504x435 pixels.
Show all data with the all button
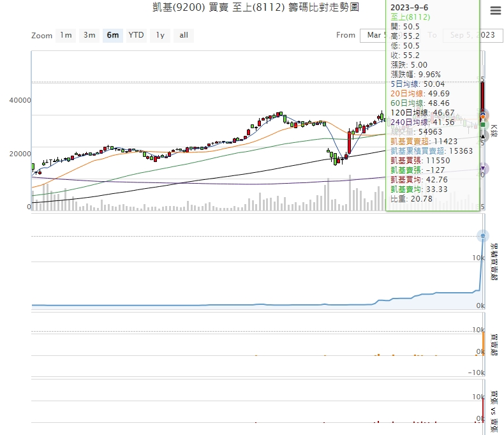[184, 35]
